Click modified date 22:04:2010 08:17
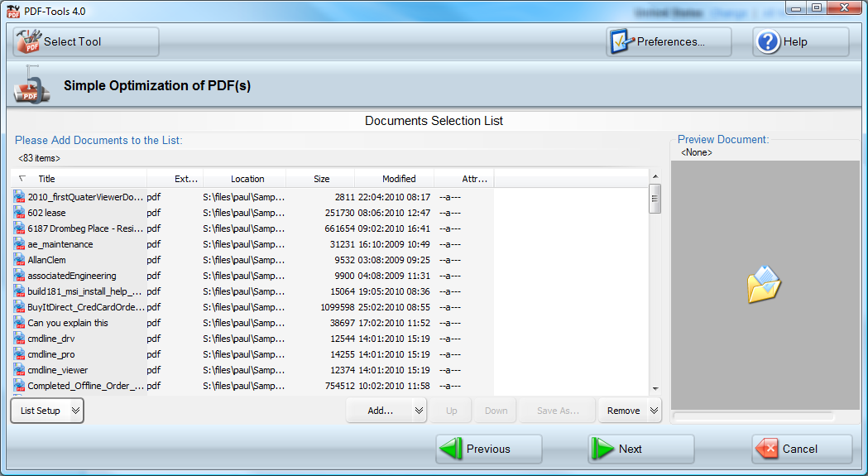868x476 pixels. coord(394,197)
